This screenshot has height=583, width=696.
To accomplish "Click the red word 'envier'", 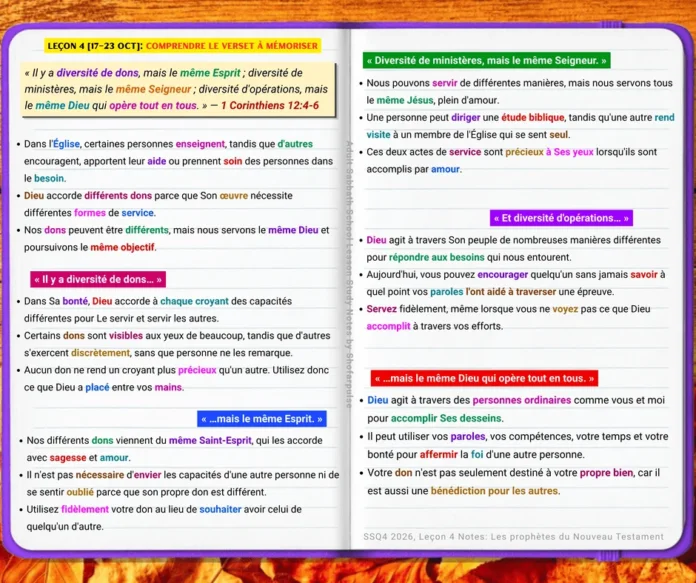I will pyautogui.click(x=147, y=475).
